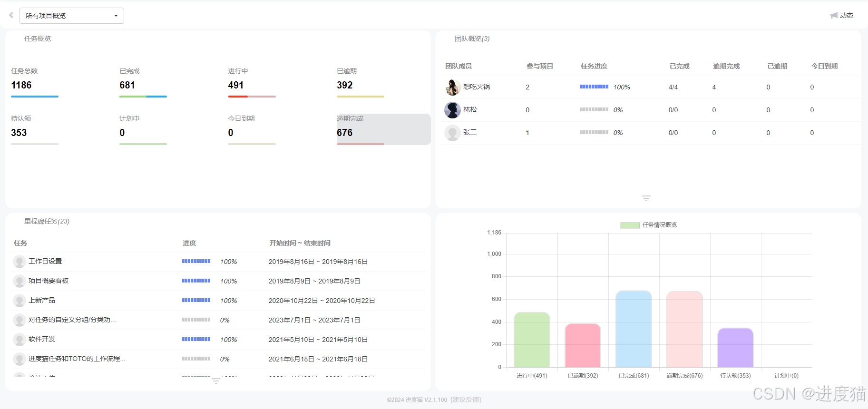Click progress bar for 工作日设置

[196, 261]
